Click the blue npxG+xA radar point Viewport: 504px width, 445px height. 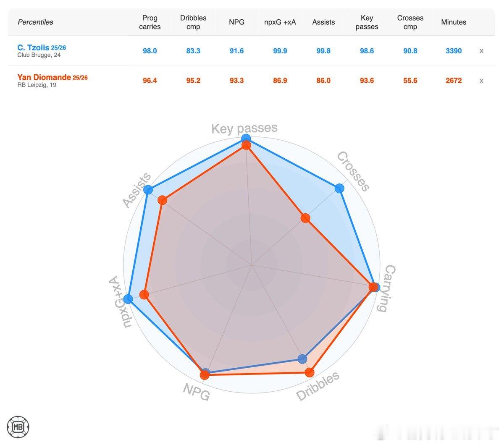(x=129, y=299)
